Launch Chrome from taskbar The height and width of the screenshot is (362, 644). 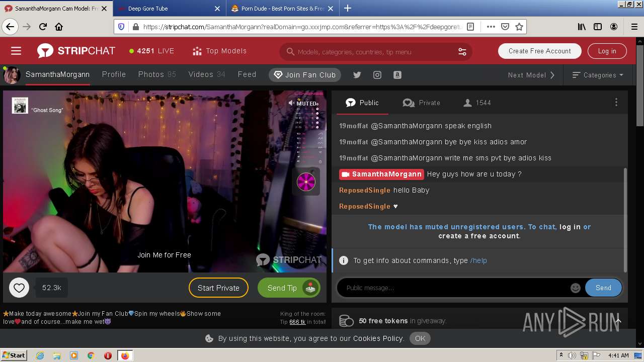91,355
